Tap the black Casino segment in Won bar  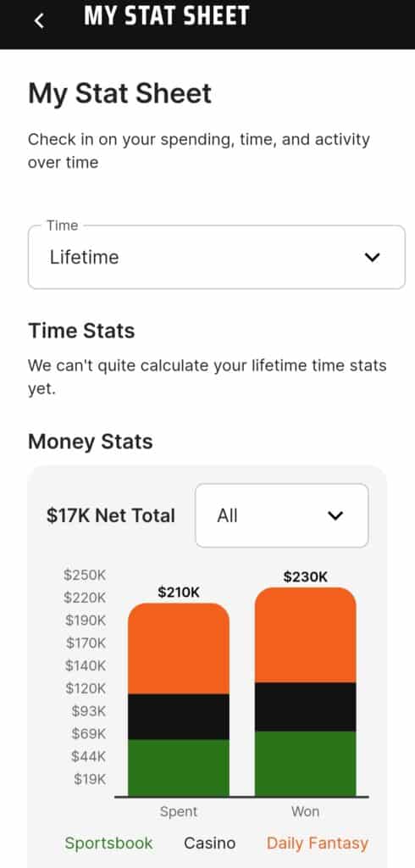click(306, 707)
